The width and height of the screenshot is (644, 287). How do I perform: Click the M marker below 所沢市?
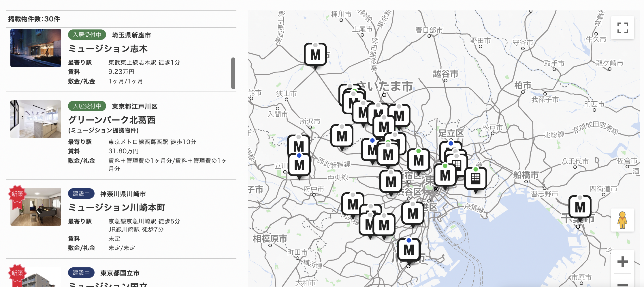click(x=342, y=136)
